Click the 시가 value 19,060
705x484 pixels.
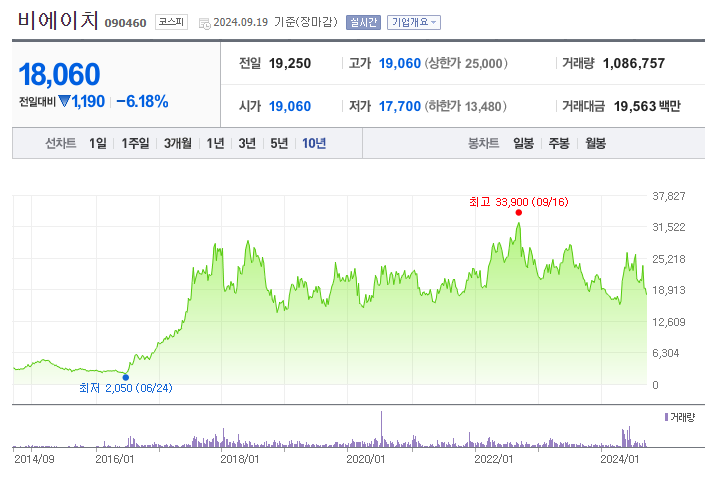pos(290,106)
